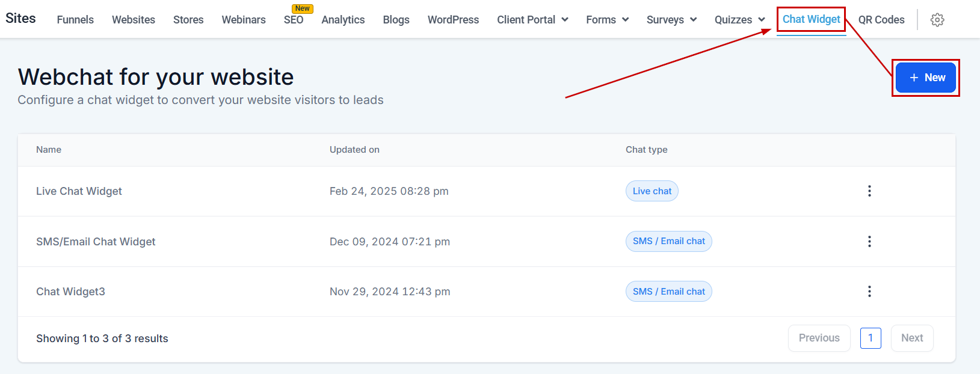Switch to the Chat Widget tab
This screenshot has height=374, width=980.
coord(811,19)
